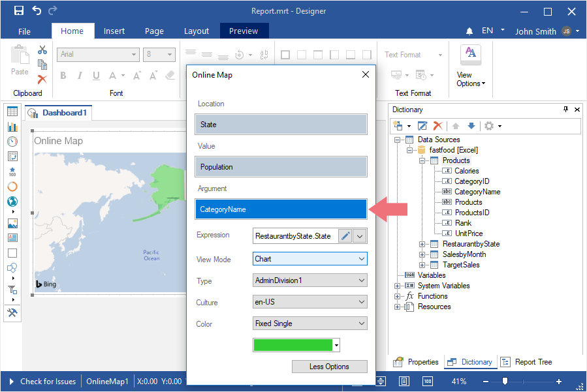The width and height of the screenshot is (587, 392).
Task: Open the Properties panel tab
Action: [416, 362]
